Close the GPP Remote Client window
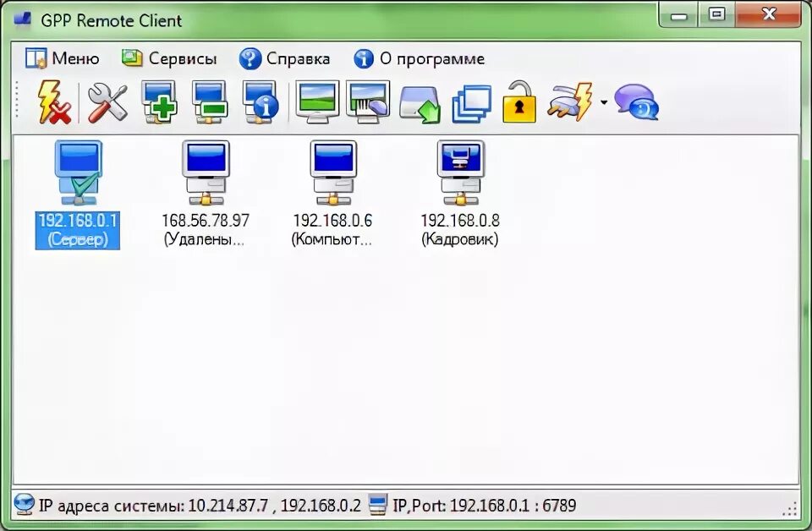812x531 pixels. (769, 14)
